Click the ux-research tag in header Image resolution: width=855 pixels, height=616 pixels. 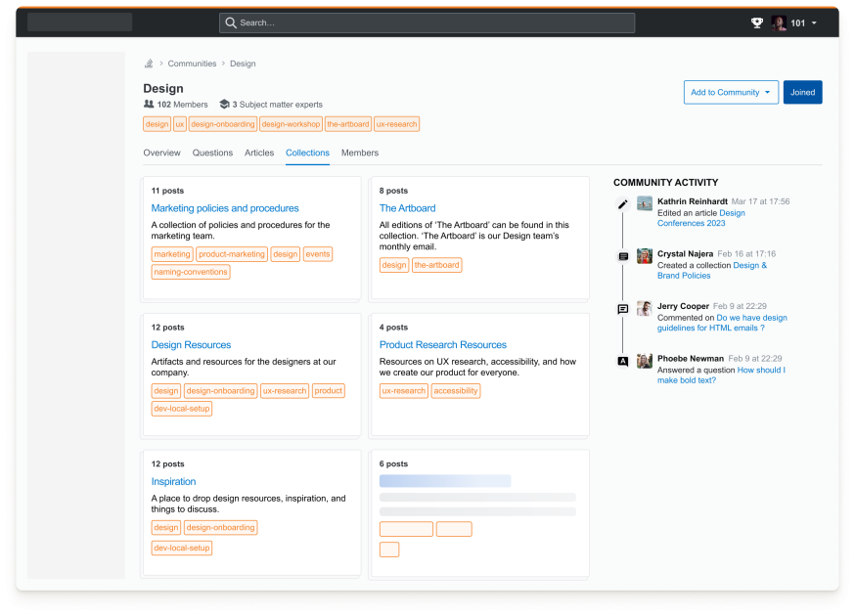(x=396, y=124)
